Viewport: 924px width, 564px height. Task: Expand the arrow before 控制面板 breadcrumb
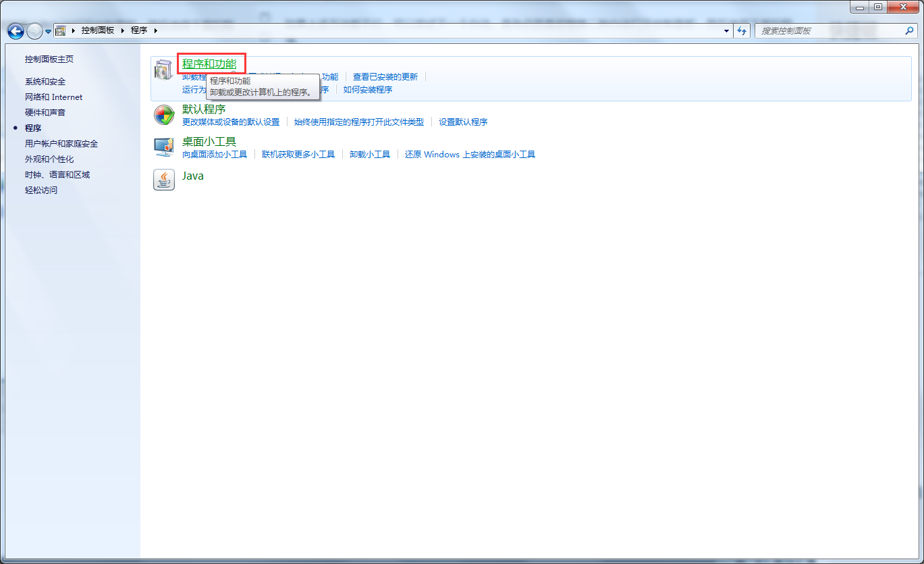pyautogui.click(x=74, y=31)
